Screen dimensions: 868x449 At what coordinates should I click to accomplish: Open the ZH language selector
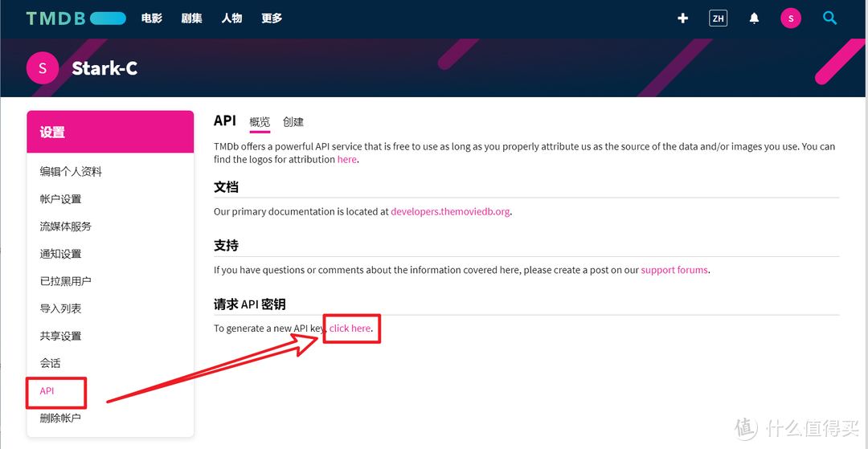click(718, 18)
